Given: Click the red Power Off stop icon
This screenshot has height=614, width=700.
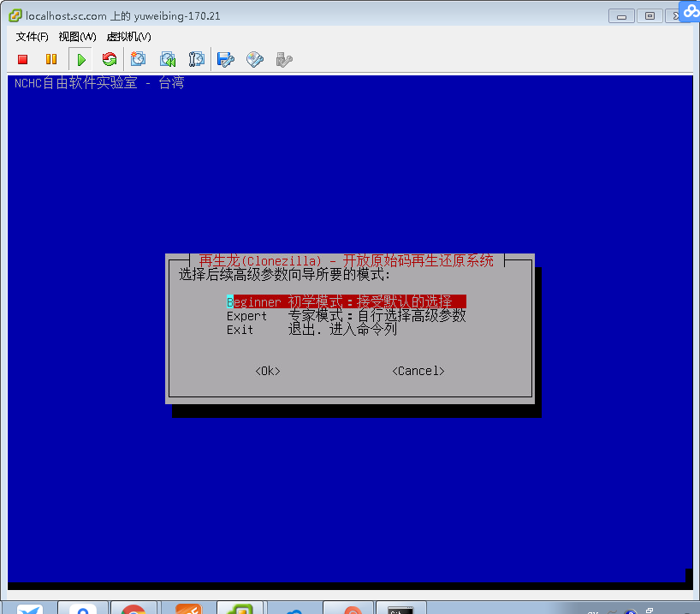Looking at the screenshot, I should click(x=23, y=59).
